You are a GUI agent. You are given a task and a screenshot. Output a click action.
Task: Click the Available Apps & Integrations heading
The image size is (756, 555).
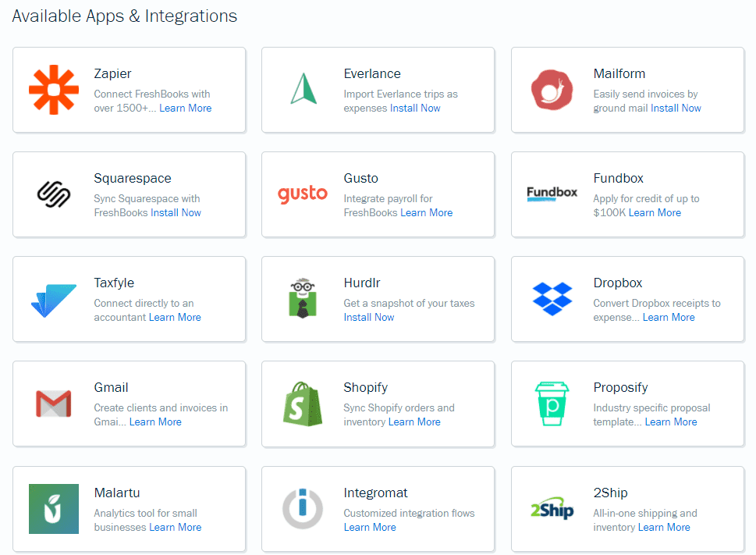(x=124, y=16)
